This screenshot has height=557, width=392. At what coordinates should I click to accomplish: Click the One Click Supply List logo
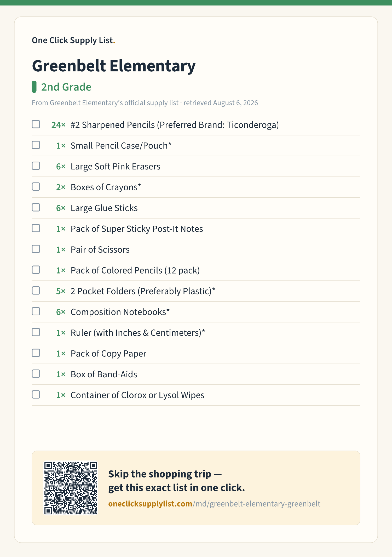73,40
